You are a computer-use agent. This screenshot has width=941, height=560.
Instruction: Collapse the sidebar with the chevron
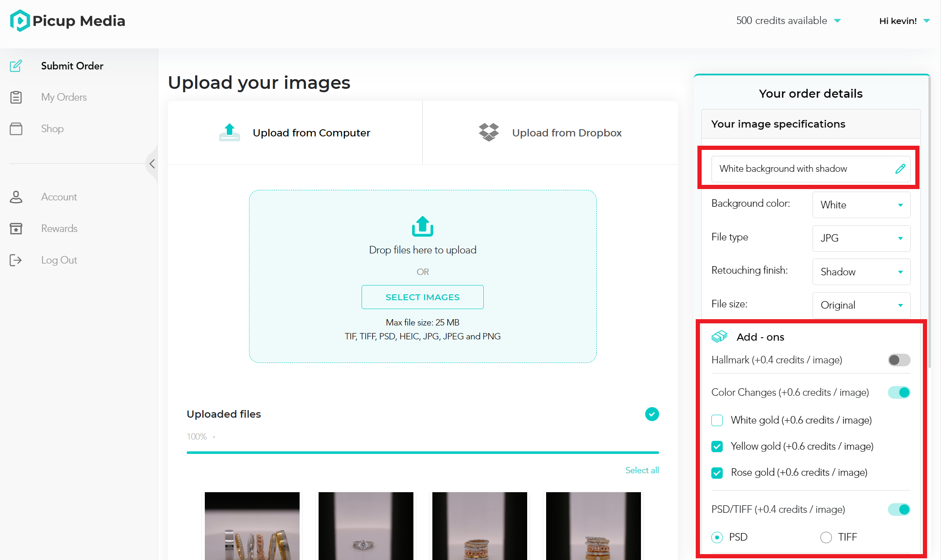[152, 164]
